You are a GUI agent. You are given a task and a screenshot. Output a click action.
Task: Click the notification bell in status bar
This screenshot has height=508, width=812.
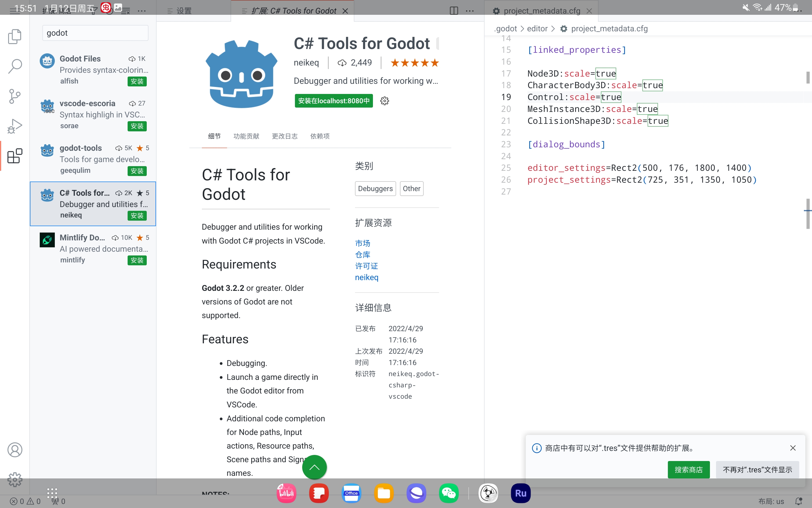[x=799, y=501]
